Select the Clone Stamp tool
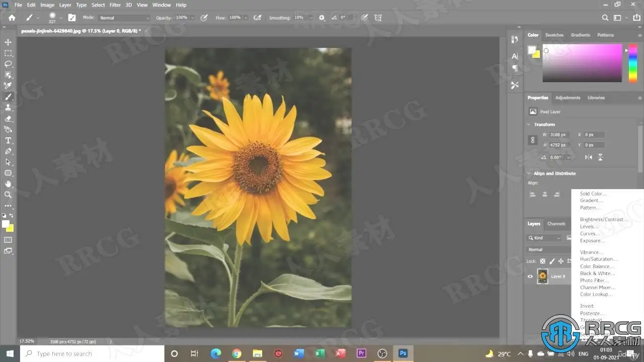Viewport: 644px width, 362px height. (8, 107)
